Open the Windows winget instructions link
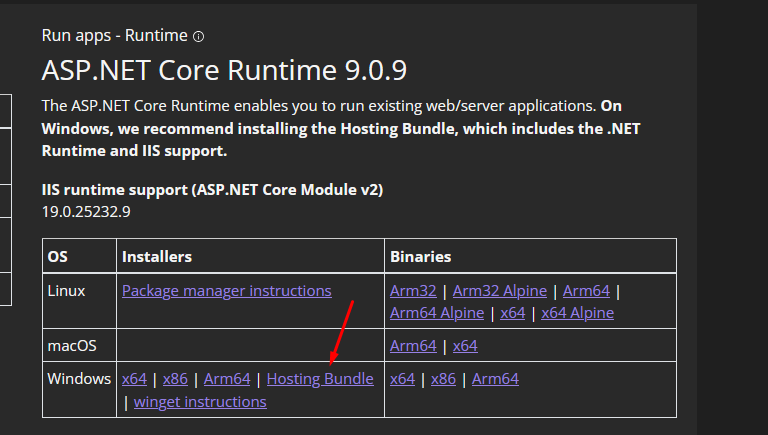This screenshot has width=768, height=435. (200, 402)
